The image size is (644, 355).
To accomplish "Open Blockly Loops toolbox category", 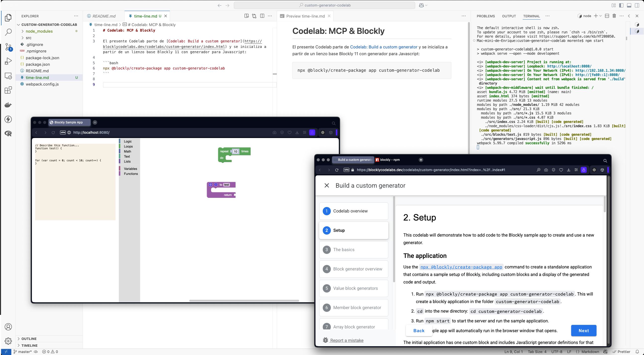I will pos(128,146).
